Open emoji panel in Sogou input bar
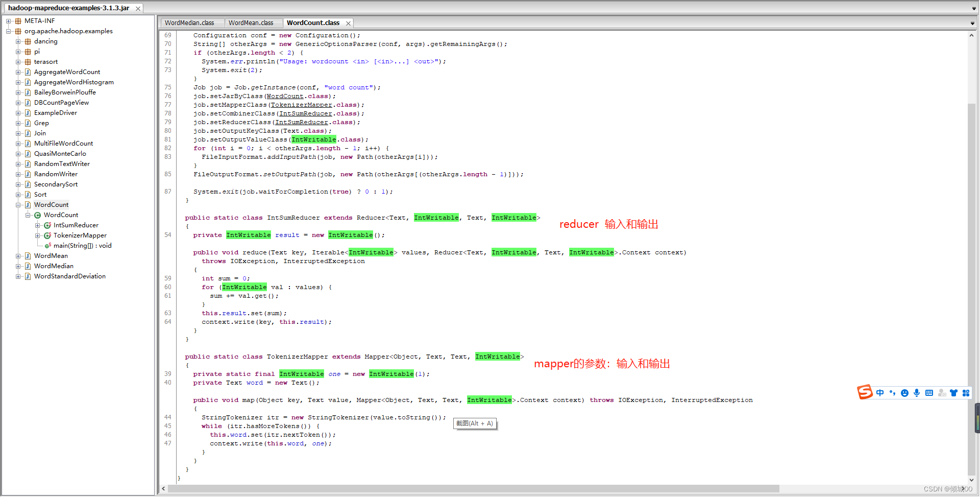This screenshot has width=980, height=497. pos(904,393)
